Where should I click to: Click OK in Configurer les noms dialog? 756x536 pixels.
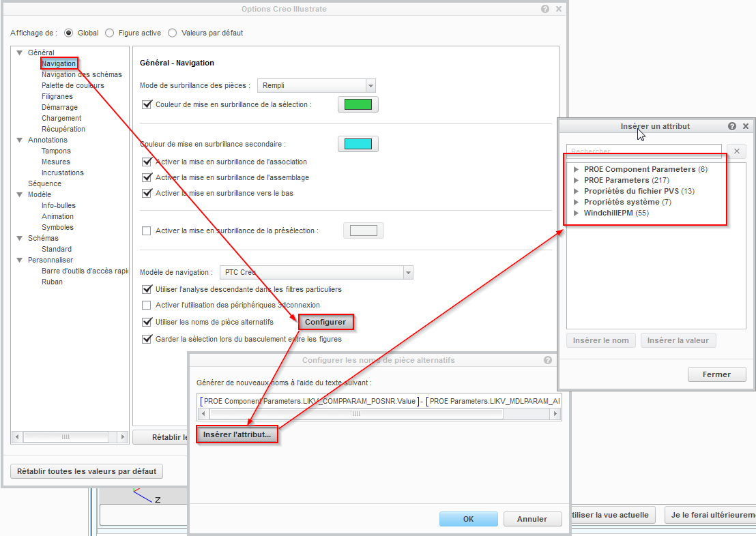(468, 519)
